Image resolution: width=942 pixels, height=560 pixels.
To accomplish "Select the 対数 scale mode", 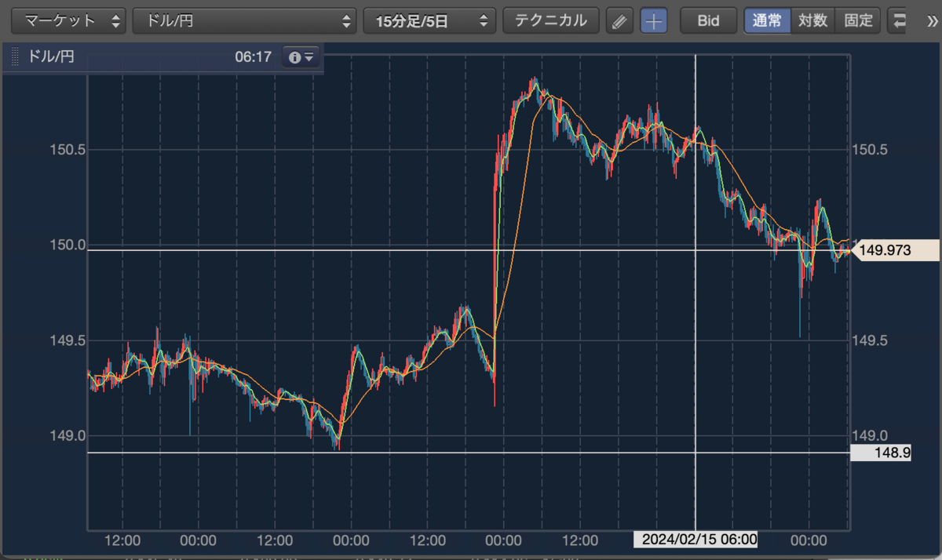I will pyautogui.click(x=813, y=21).
